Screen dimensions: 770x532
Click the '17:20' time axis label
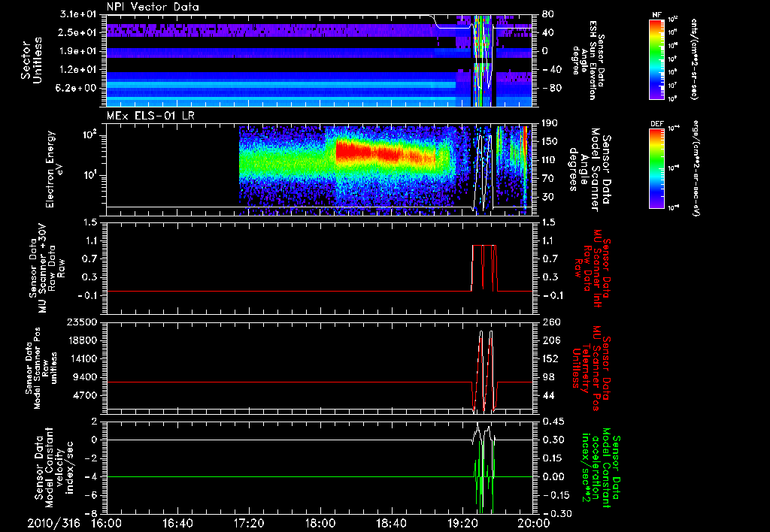pyautogui.click(x=249, y=523)
